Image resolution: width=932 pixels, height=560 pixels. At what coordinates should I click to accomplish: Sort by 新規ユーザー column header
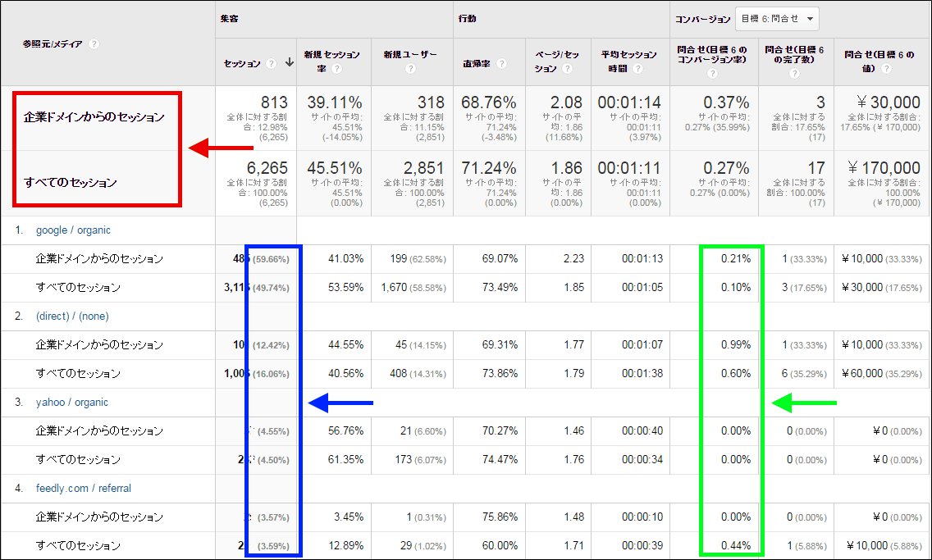tap(409, 55)
